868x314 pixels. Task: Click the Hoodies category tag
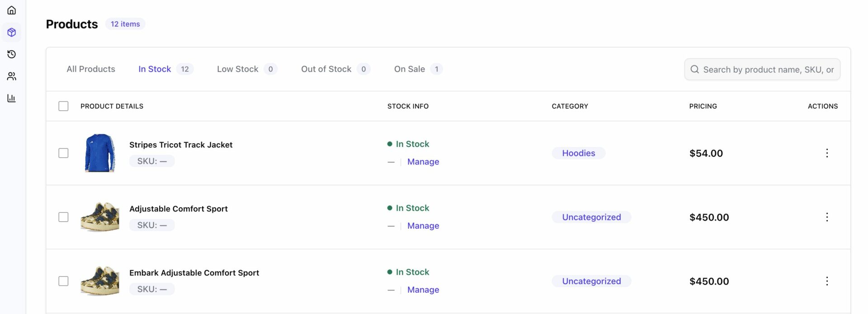pyautogui.click(x=579, y=153)
